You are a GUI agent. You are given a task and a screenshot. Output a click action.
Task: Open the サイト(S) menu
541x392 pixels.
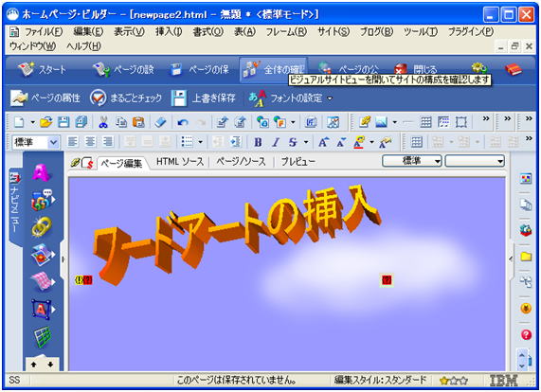334,31
